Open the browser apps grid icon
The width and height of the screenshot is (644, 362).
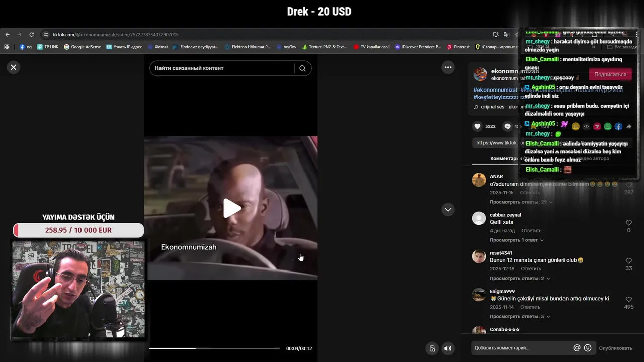pyautogui.click(x=7, y=47)
